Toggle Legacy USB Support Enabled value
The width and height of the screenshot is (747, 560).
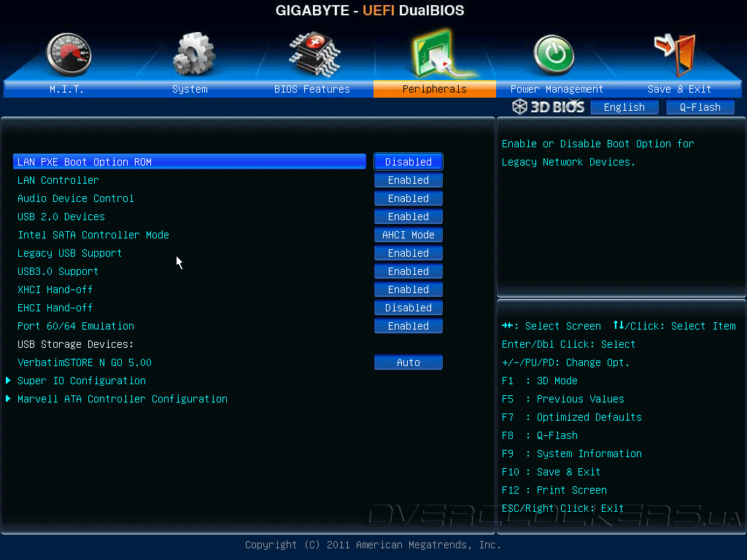point(409,253)
